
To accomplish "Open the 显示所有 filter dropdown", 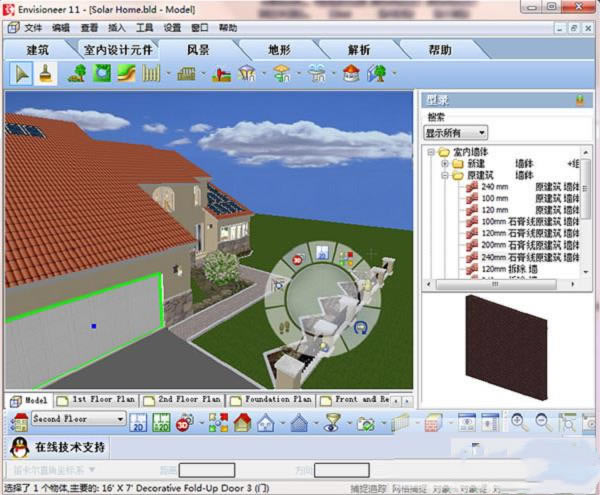I will tap(455, 132).
